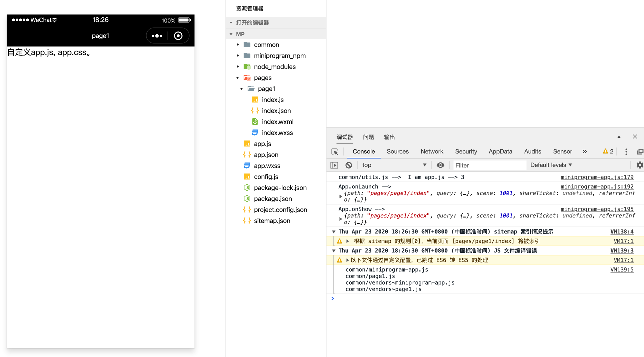Switch to the Network tab
The width and height of the screenshot is (644, 357).
tap(432, 151)
